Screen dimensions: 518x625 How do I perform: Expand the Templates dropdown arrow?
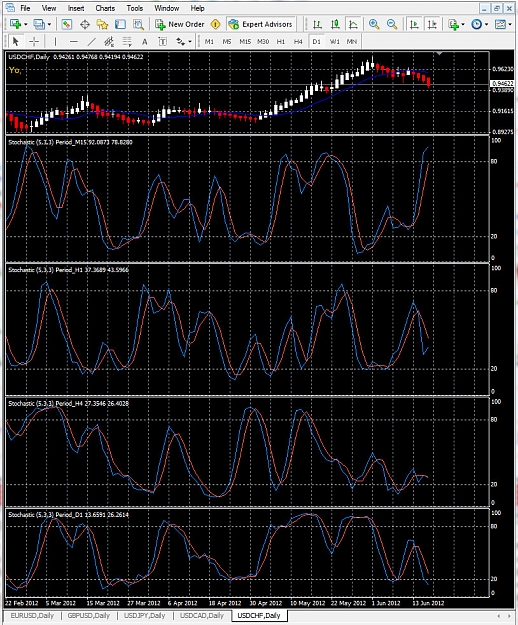click(510, 25)
